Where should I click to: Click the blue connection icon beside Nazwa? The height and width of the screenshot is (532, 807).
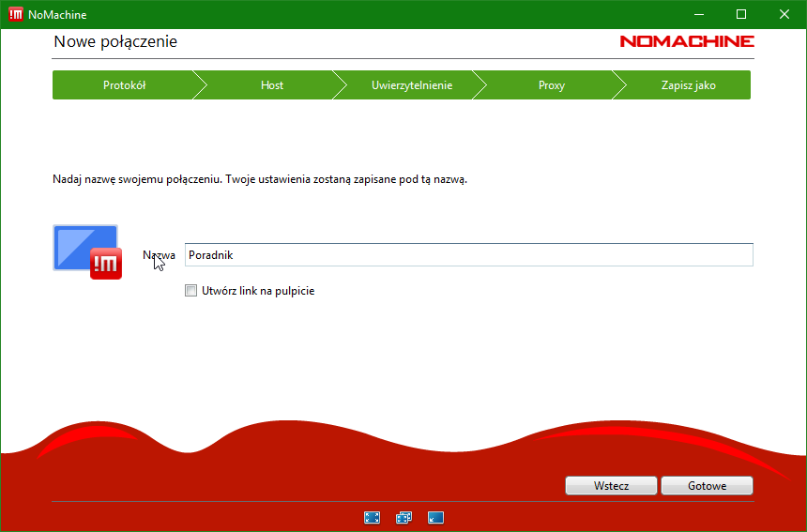(86, 251)
